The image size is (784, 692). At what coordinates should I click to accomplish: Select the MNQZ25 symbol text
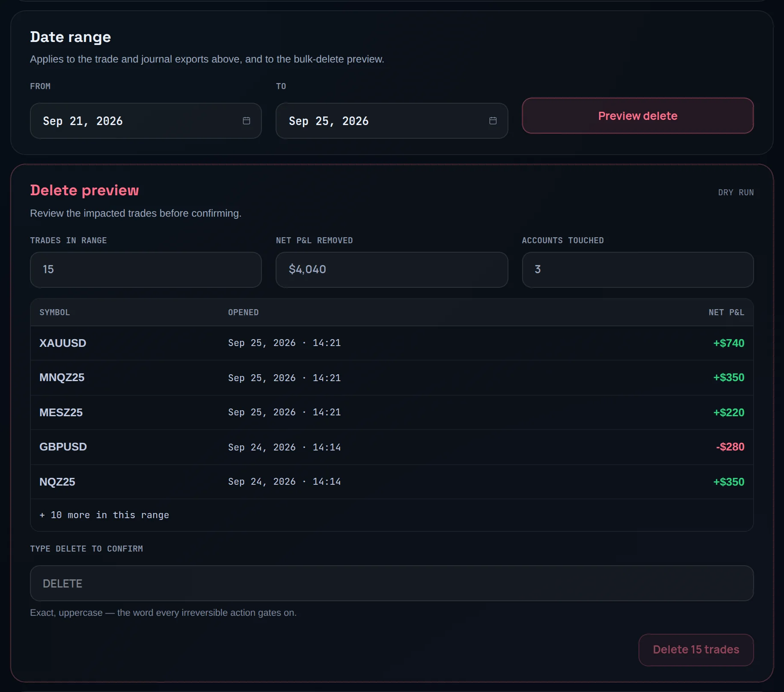62,377
